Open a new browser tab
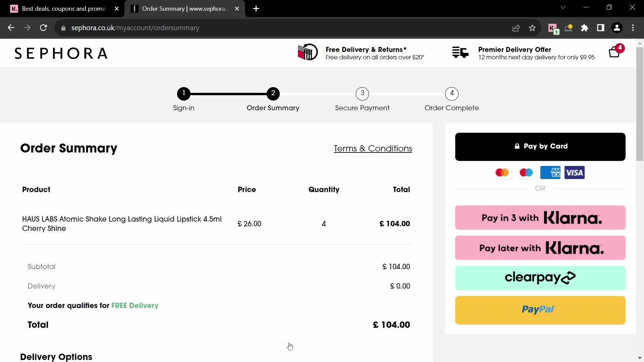The image size is (644, 362). pos(256,9)
